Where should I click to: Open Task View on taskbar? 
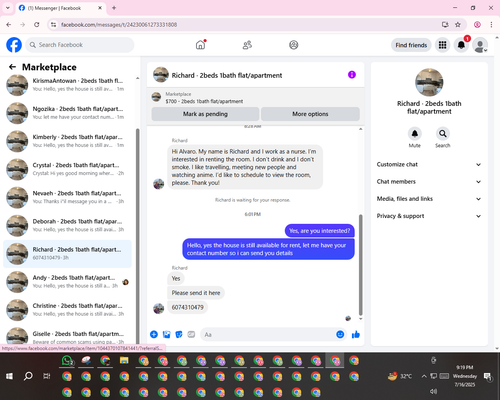(x=47, y=376)
